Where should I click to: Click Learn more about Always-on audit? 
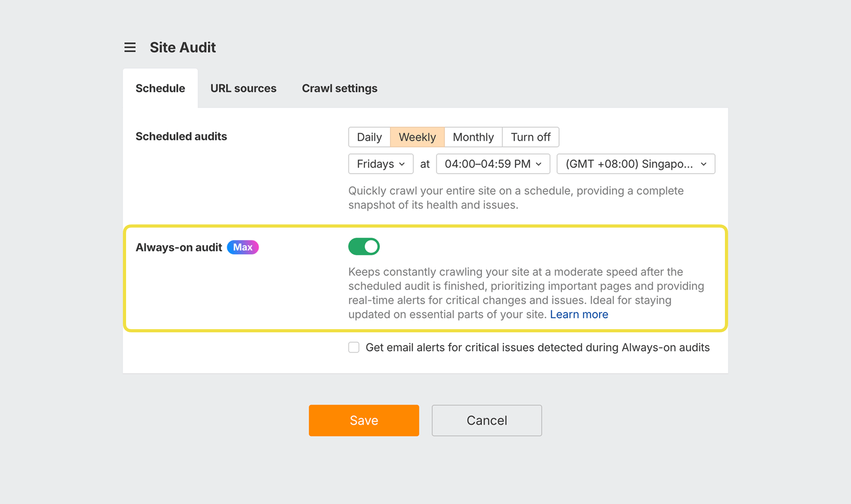click(x=579, y=314)
